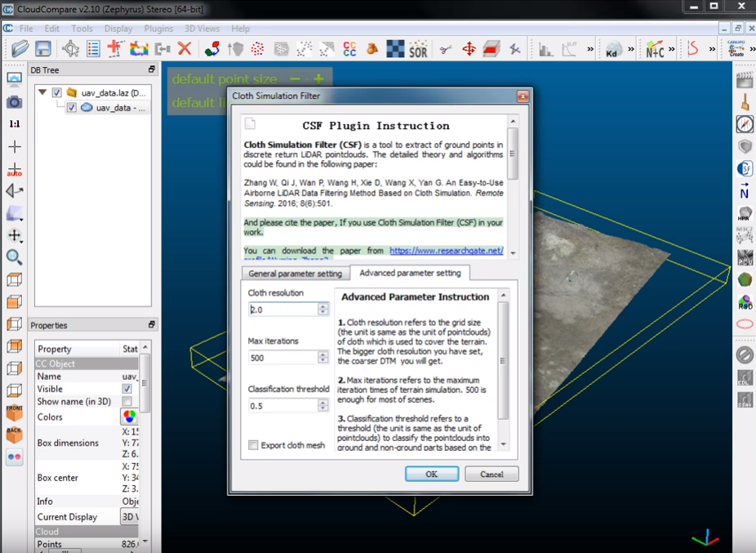Open the compass tool in right toolbar
The height and width of the screenshot is (553, 756).
point(745,124)
